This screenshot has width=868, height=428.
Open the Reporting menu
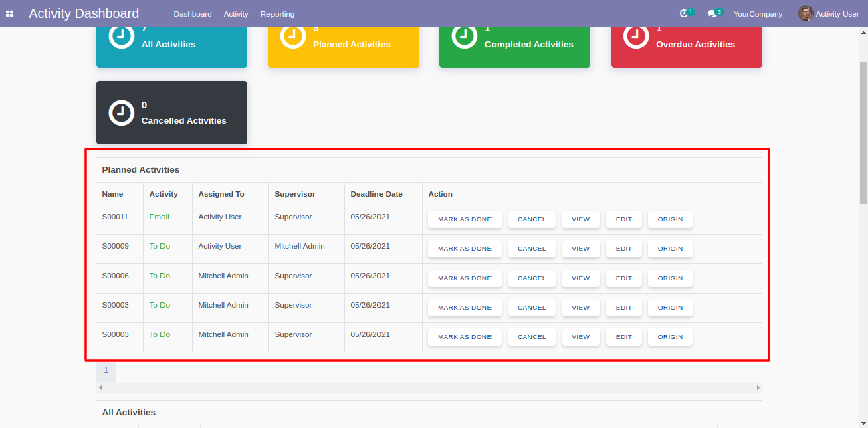pyautogui.click(x=278, y=14)
